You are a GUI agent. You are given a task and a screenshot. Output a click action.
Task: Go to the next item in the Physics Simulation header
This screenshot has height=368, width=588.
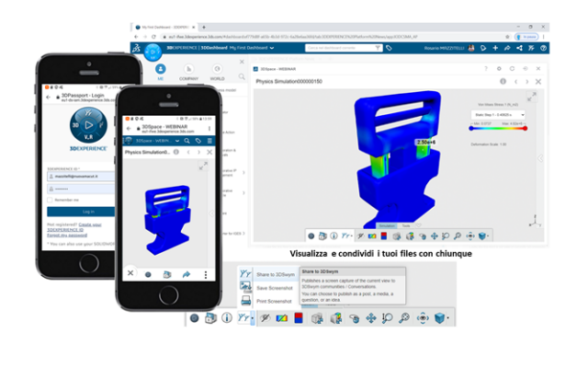(526, 82)
